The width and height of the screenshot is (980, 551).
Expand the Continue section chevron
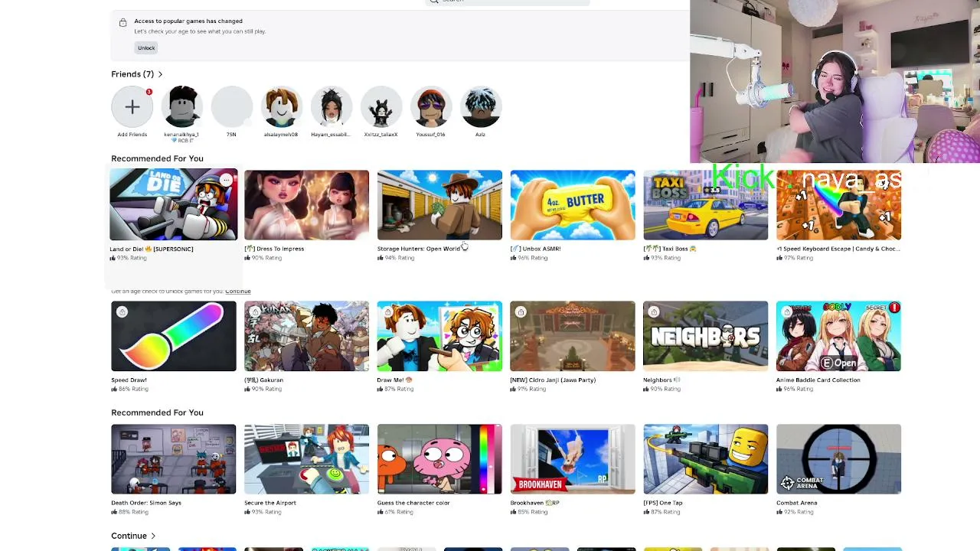click(153, 536)
